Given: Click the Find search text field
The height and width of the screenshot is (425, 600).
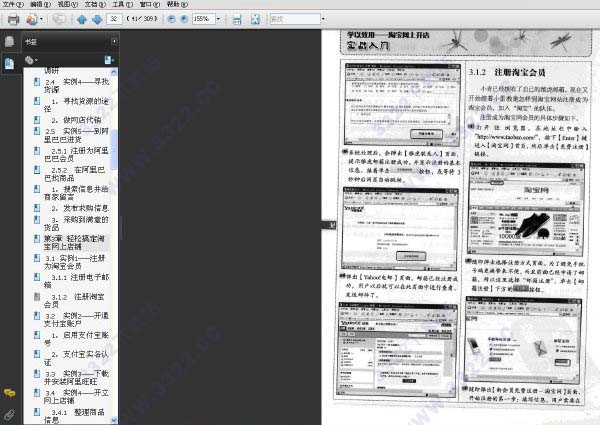Looking at the screenshot, I should [295, 19].
